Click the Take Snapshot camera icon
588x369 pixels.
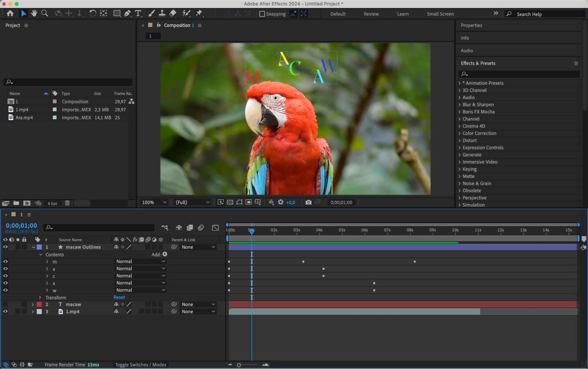[x=308, y=202]
